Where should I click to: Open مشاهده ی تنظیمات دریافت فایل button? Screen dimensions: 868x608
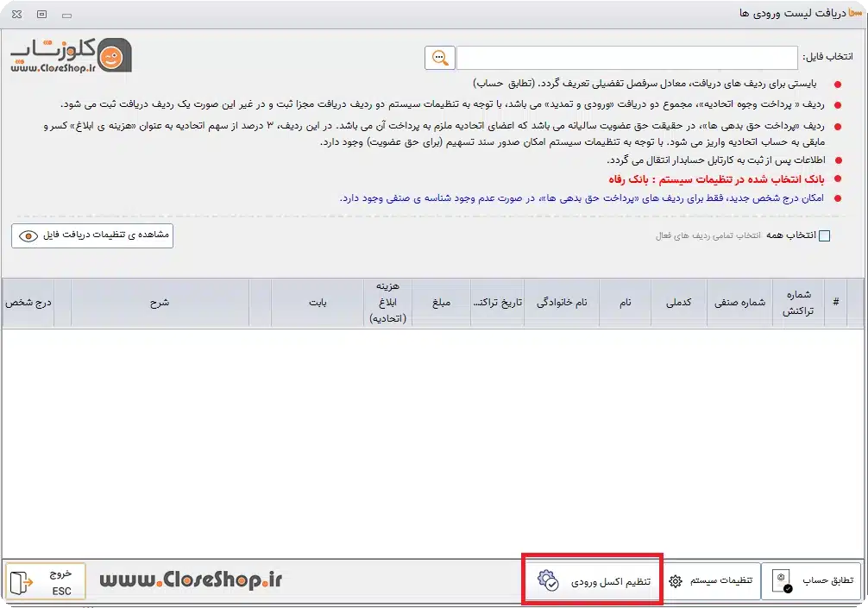click(92, 235)
